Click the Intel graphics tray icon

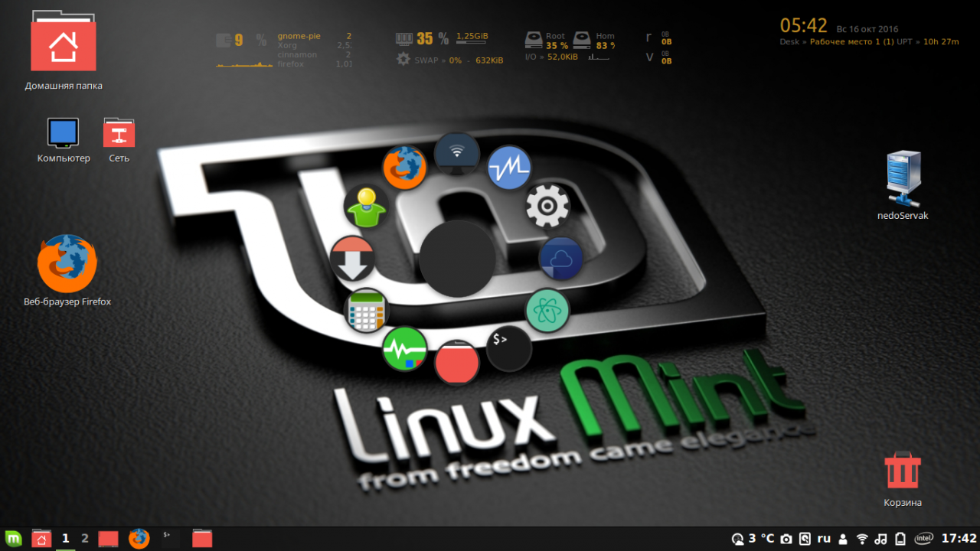pyautogui.click(x=924, y=539)
